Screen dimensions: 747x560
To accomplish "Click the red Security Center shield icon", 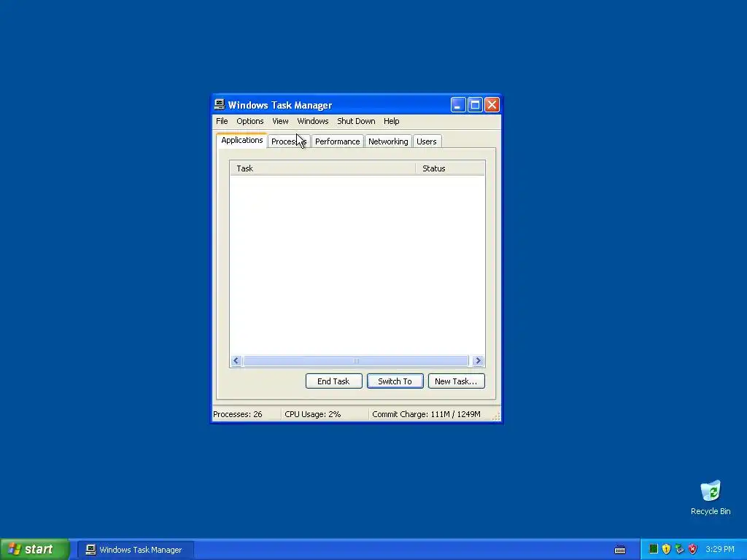I will point(692,549).
